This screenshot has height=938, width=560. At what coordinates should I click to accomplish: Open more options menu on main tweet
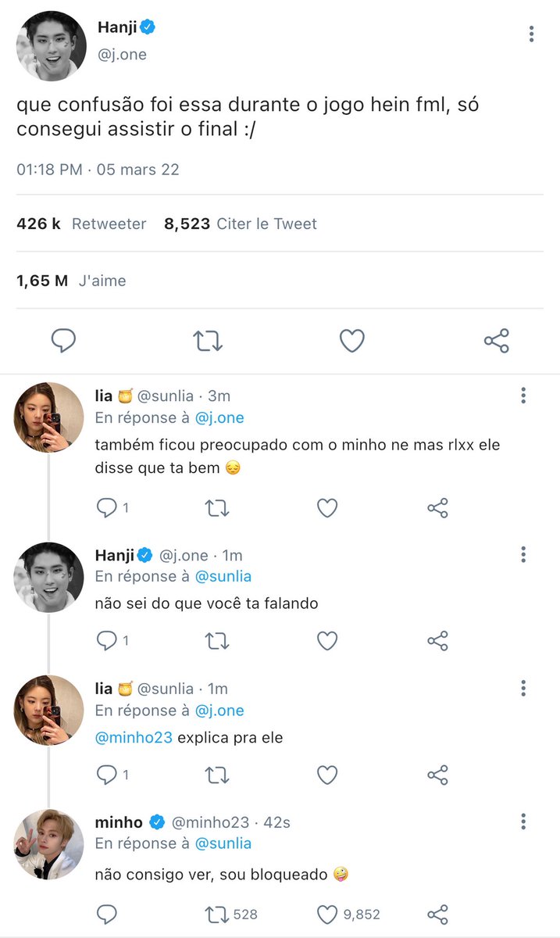pyautogui.click(x=531, y=34)
